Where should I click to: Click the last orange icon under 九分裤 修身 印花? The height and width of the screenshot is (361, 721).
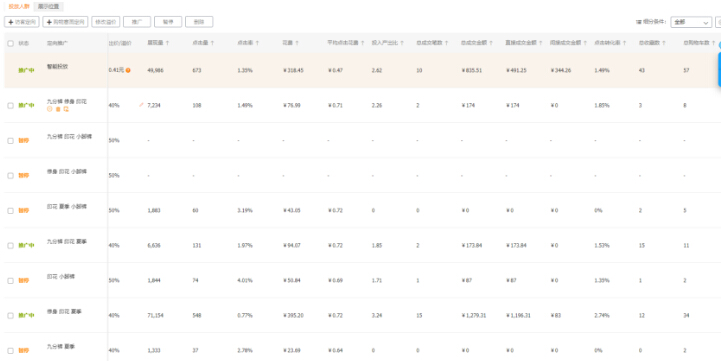point(66,109)
